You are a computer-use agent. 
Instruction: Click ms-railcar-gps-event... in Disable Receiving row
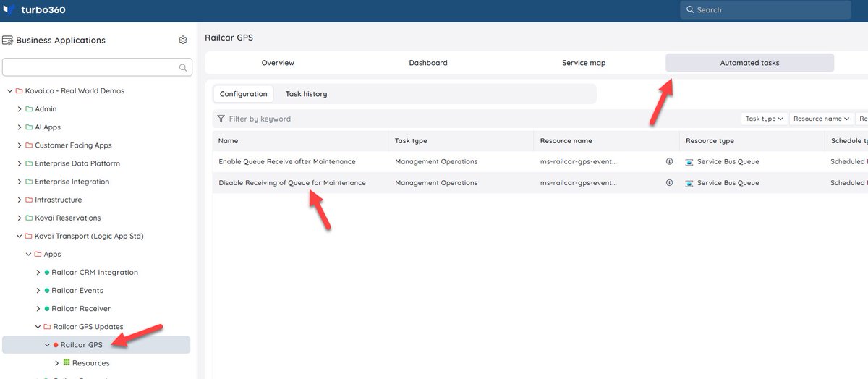pyautogui.click(x=579, y=183)
